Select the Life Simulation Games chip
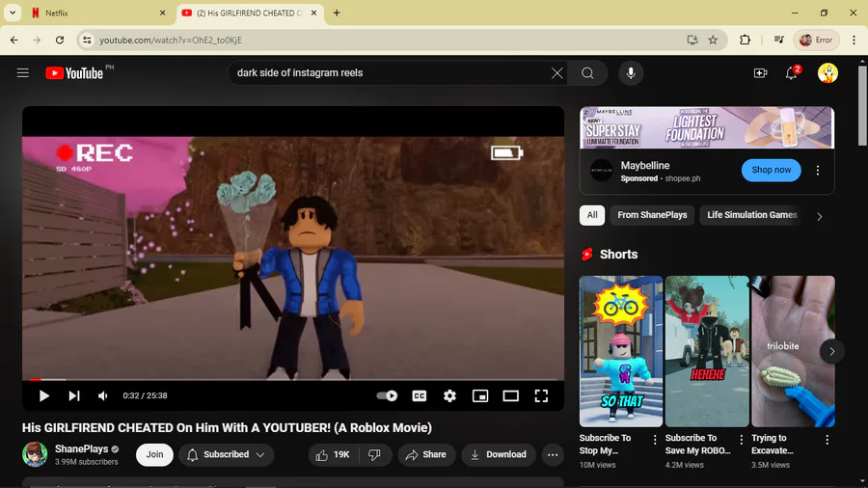Viewport: 868px width, 488px height. click(751, 215)
